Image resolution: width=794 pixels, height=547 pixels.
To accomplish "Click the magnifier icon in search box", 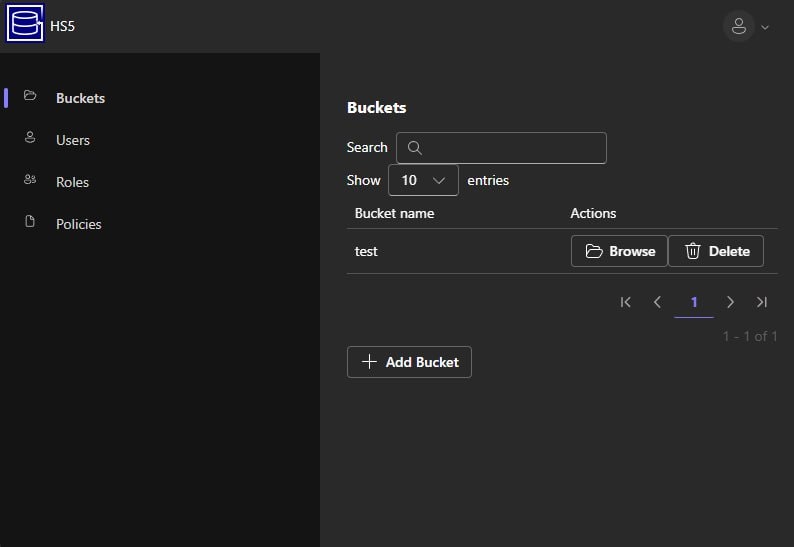I will click(415, 148).
